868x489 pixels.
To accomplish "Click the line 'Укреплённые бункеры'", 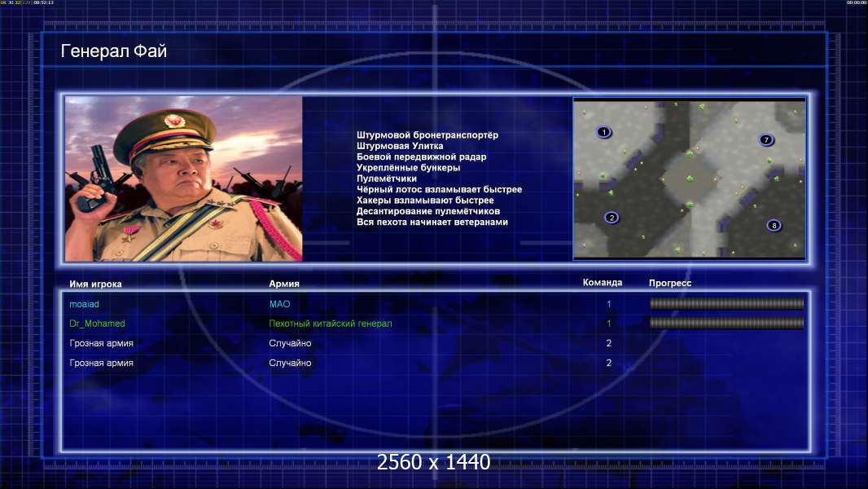I will (x=408, y=168).
